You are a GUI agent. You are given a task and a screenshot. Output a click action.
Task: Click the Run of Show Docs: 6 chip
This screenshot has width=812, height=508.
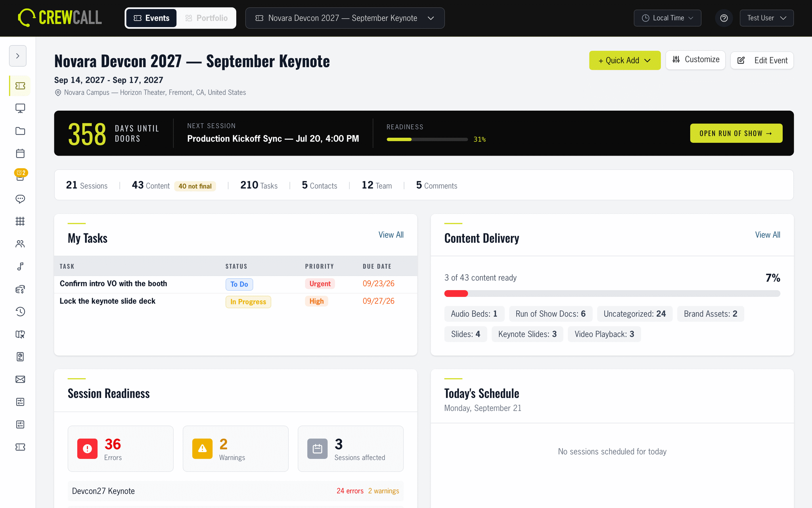551,314
